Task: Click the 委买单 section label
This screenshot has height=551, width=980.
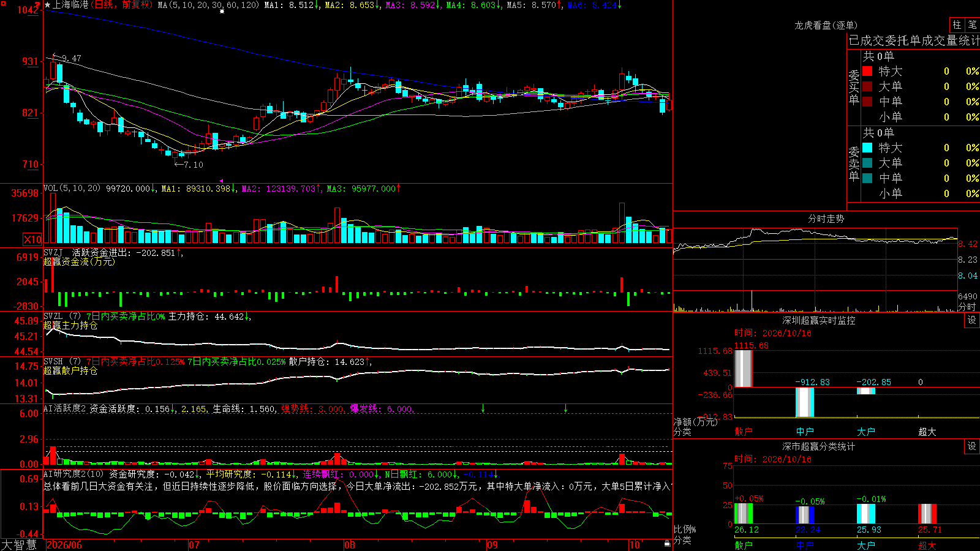Action: [854, 88]
